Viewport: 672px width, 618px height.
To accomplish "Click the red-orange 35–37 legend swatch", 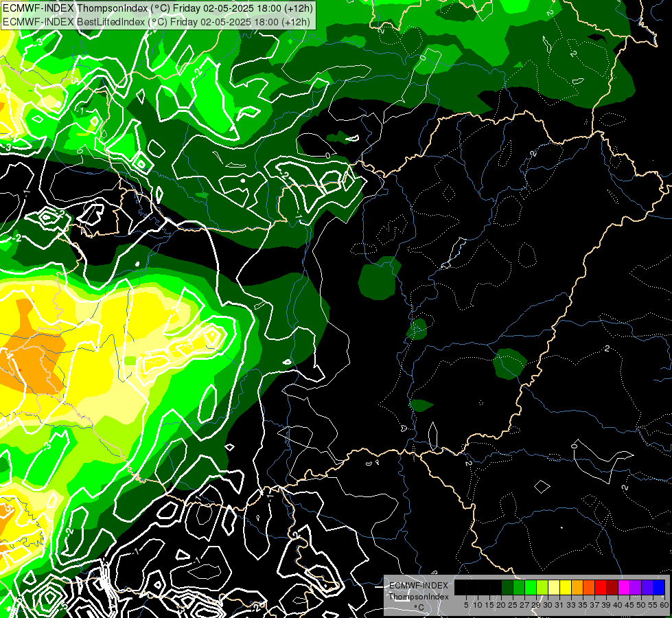I will (589, 587).
